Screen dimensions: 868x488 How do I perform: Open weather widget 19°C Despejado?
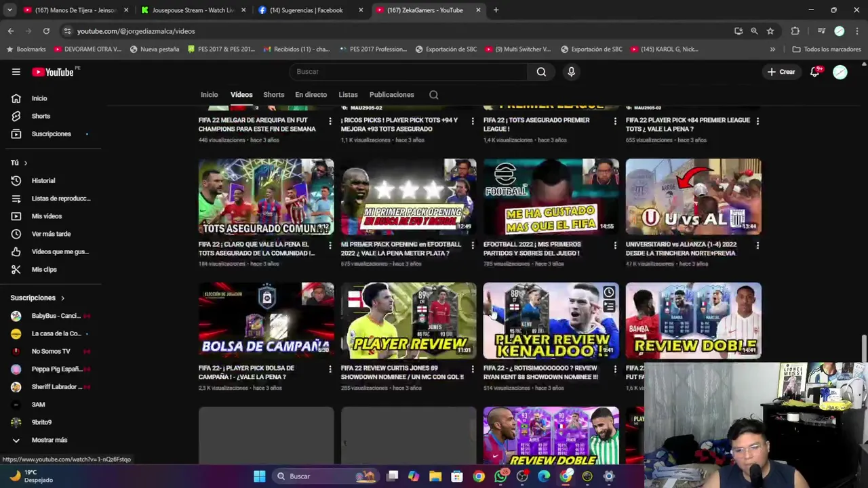[31, 476]
